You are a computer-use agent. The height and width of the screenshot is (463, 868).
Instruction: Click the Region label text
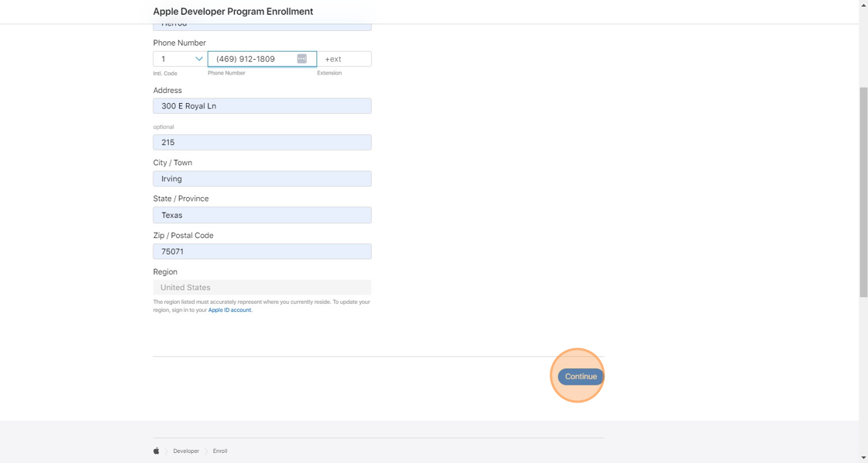click(x=165, y=272)
